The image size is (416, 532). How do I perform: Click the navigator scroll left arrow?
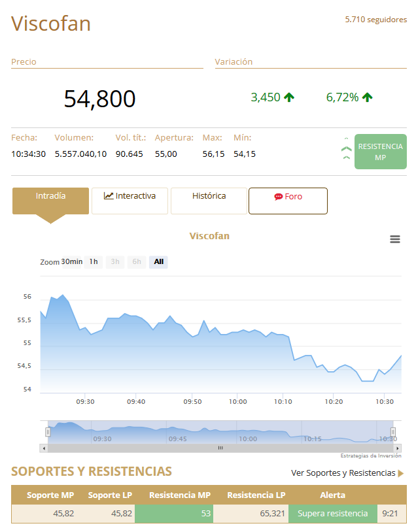coord(44,448)
